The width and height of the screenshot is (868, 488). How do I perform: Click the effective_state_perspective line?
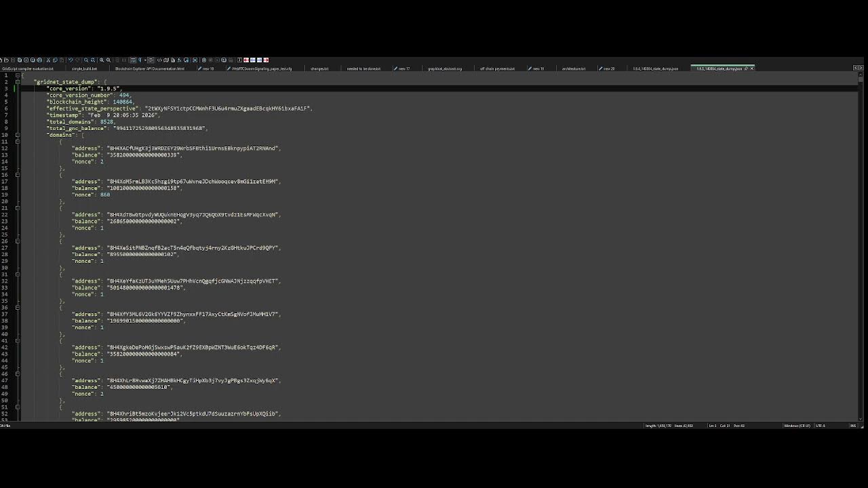point(179,108)
